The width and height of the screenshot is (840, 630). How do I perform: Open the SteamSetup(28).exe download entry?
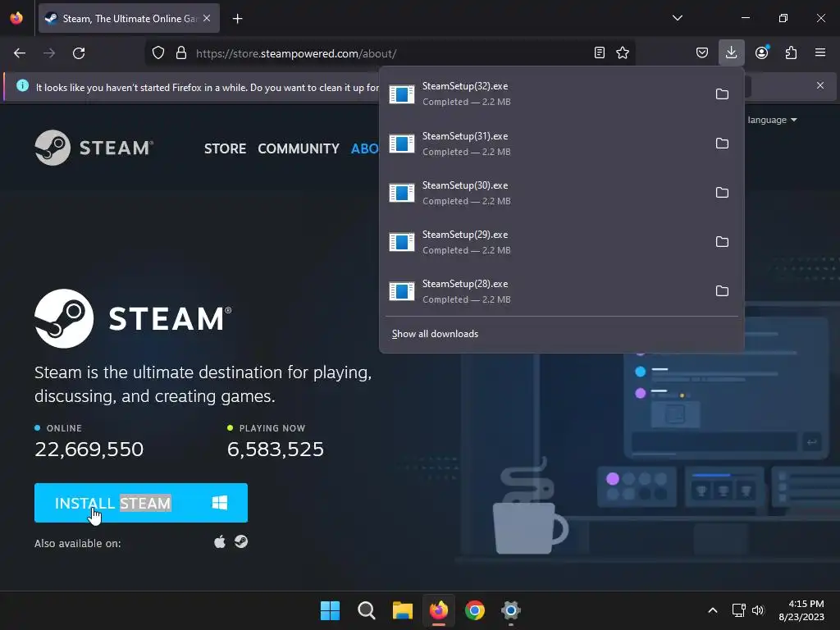click(x=544, y=291)
